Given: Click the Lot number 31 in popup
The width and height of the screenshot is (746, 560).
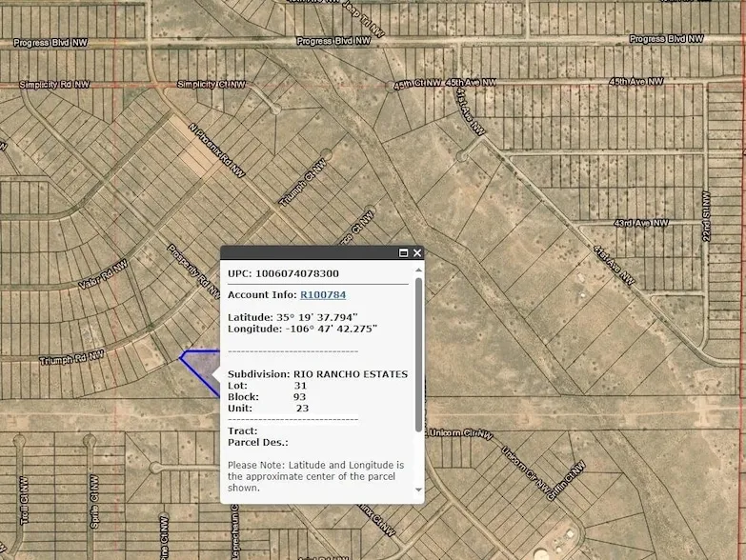Looking at the screenshot, I should (x=300, y=386).
